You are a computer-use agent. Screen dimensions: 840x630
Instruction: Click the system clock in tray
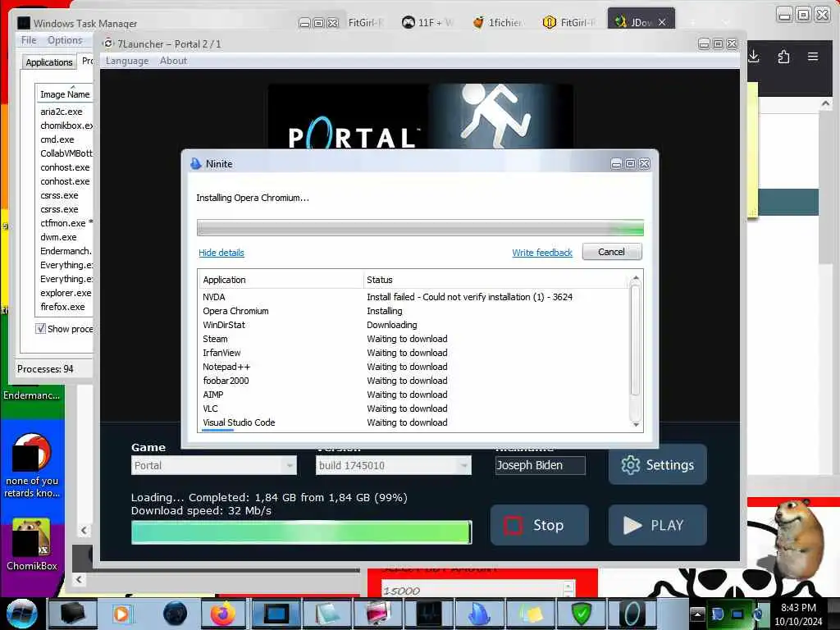tap(798, 614)
